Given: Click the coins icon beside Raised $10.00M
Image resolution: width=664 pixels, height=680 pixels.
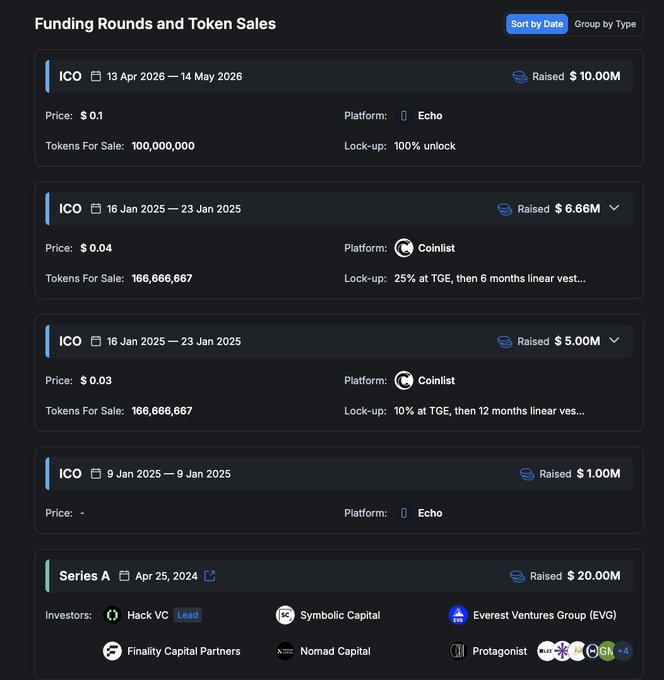Looking at the screenshot, I should click(520, 77).
